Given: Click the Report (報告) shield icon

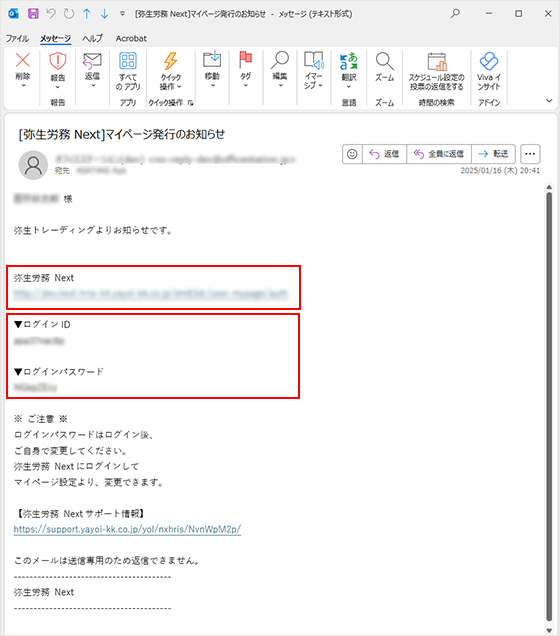Looking at the screenshot, I should point(58,61).
